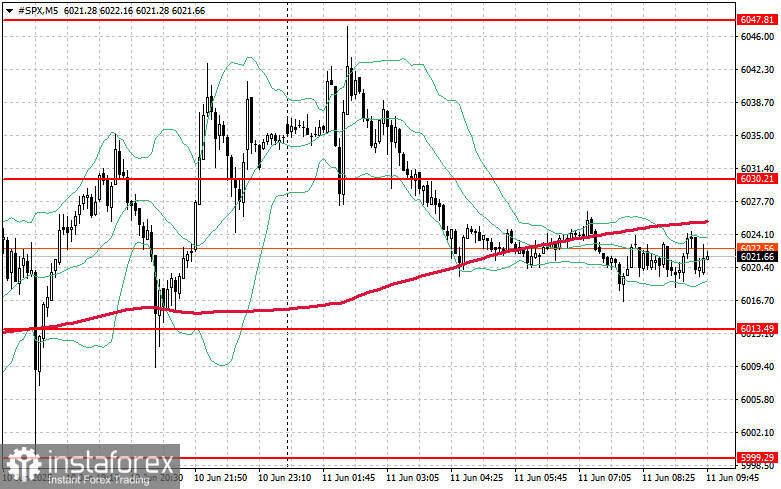Click the 6002.10 price axis label
The width and height of the screenshot is (781, 489).
(757, 432)
